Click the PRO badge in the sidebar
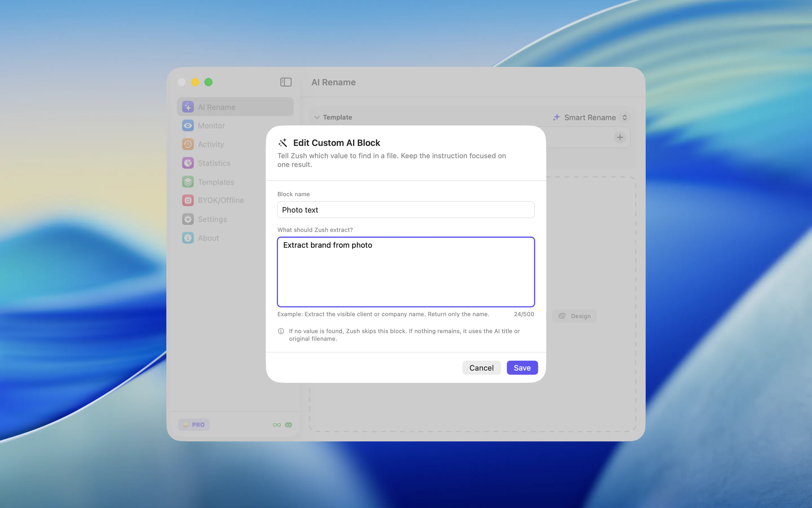 [x=194, y=425]
